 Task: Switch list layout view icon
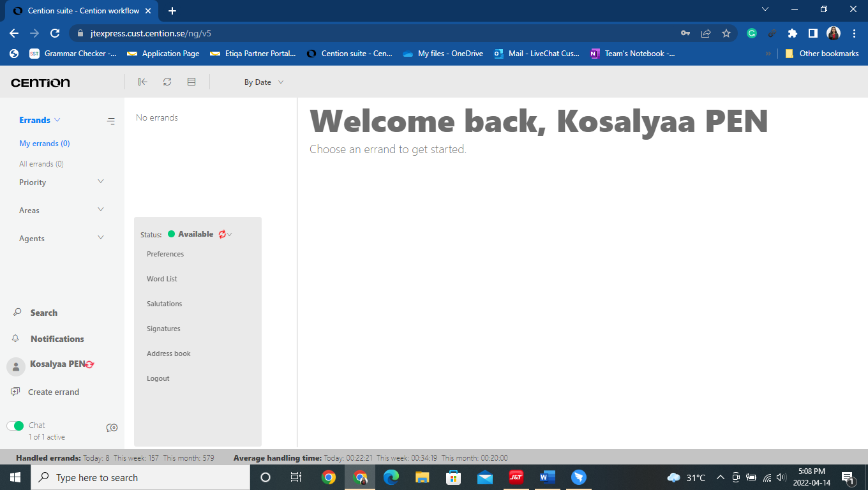pyautogui.click(x=191, y=82)
